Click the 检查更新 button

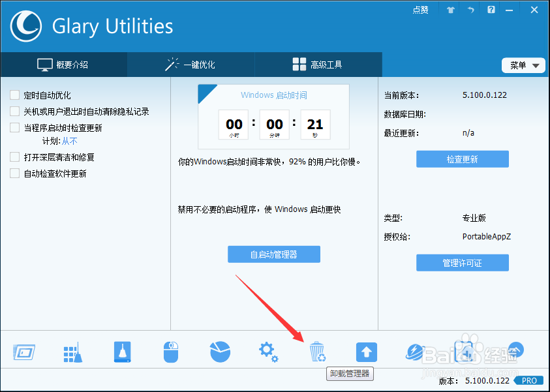pos(463,159)
